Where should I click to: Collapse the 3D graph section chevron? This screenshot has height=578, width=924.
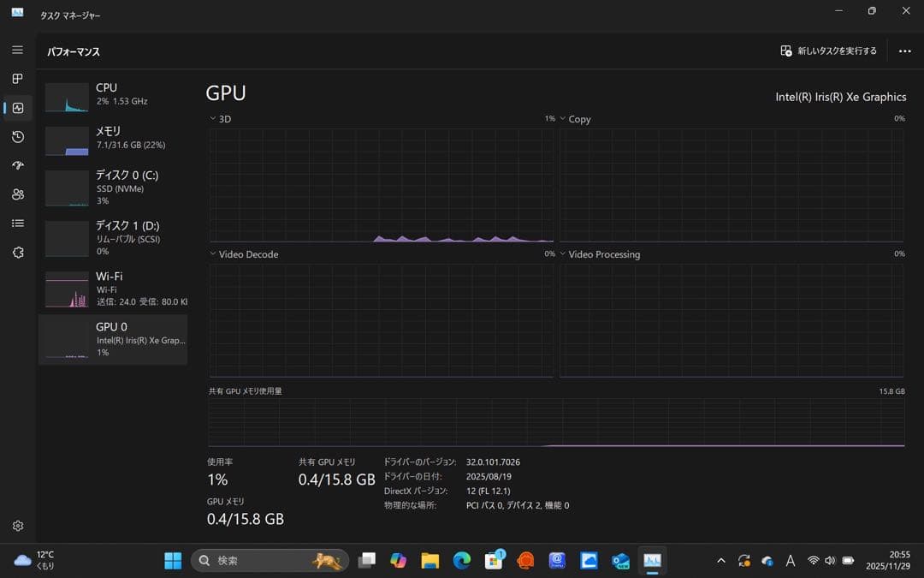coord(212,118)
